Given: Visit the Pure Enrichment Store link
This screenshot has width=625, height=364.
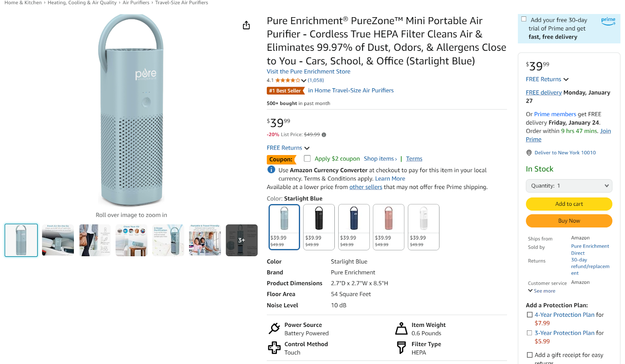Looking at the screenshot, I should [x=308, y=71].
